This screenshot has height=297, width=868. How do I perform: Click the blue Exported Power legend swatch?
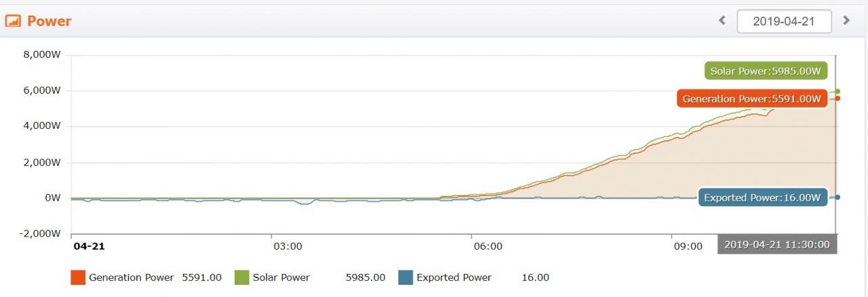[x=406, y=277]
